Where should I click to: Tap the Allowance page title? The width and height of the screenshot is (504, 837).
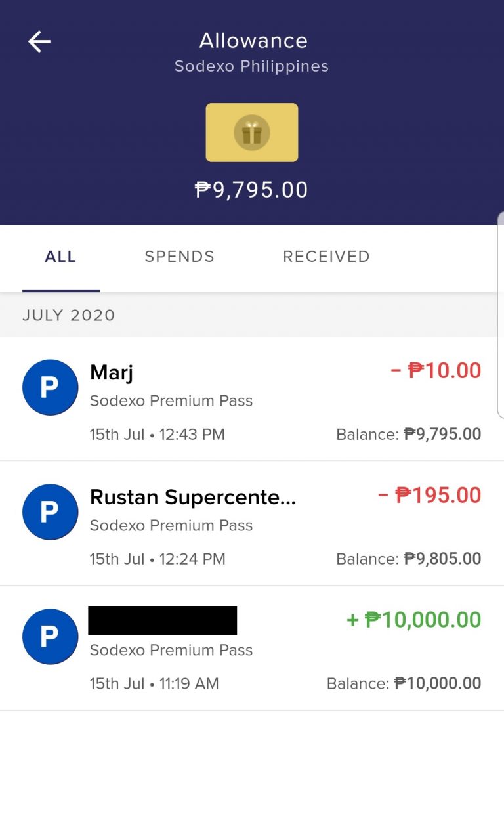[x=253, y=41]
